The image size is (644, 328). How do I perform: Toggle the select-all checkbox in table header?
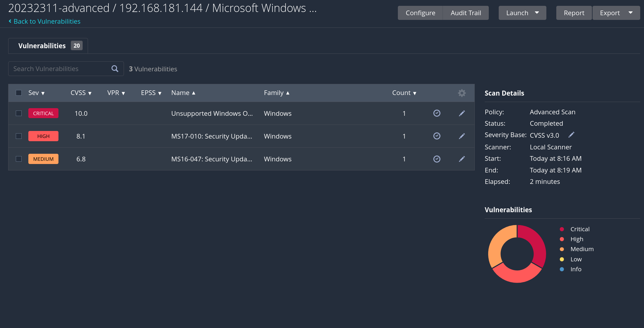(x=19, y=93)
